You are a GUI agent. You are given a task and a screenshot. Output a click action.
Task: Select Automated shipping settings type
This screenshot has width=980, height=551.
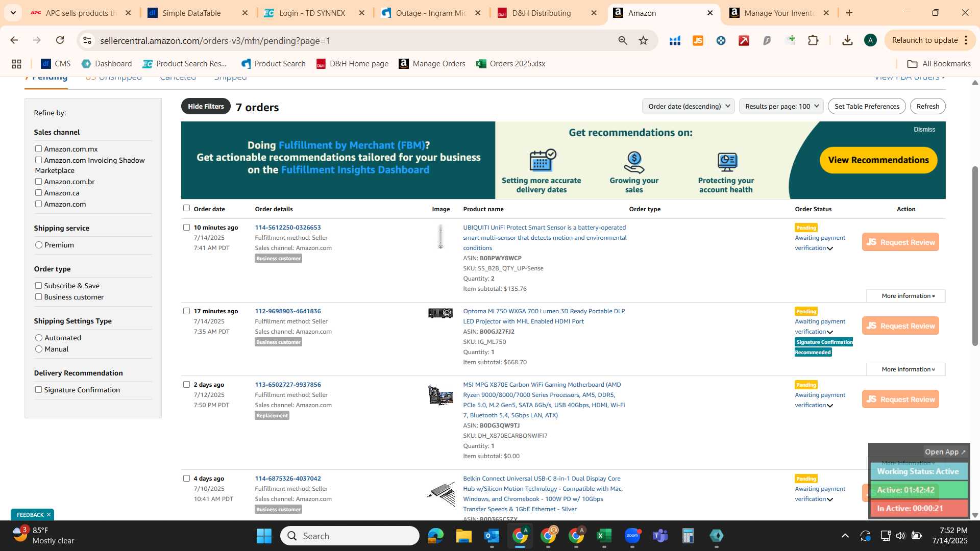pos(39,338)
